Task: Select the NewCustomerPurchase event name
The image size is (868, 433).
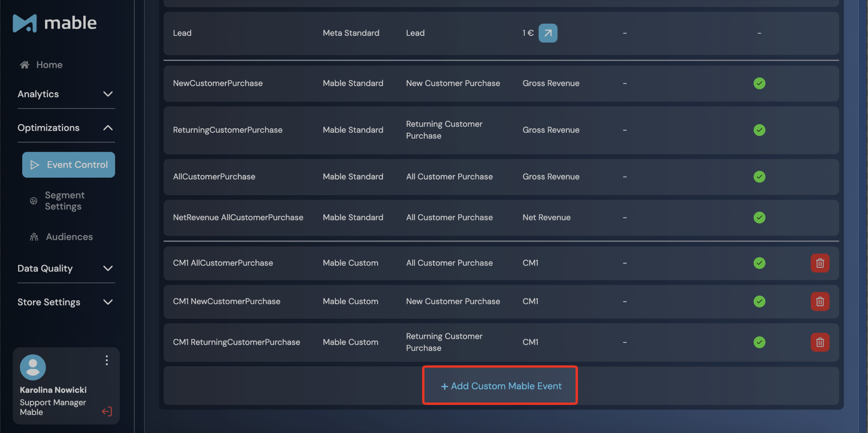Action: tap(218, 83)
